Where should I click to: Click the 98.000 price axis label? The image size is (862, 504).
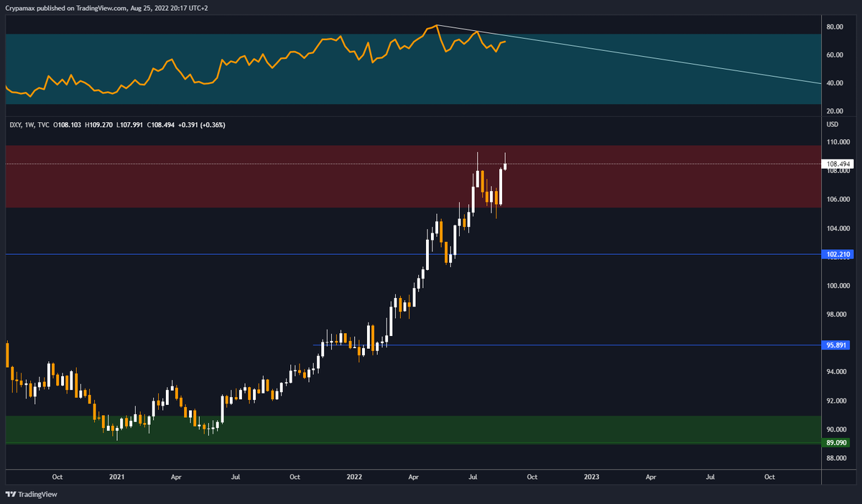[x=837, y=314]
